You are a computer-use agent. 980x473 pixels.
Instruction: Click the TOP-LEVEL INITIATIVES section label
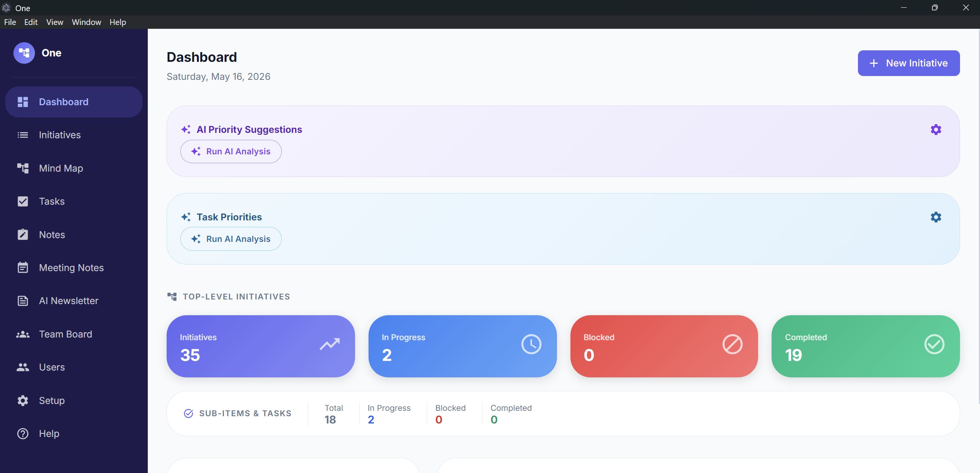236,296
